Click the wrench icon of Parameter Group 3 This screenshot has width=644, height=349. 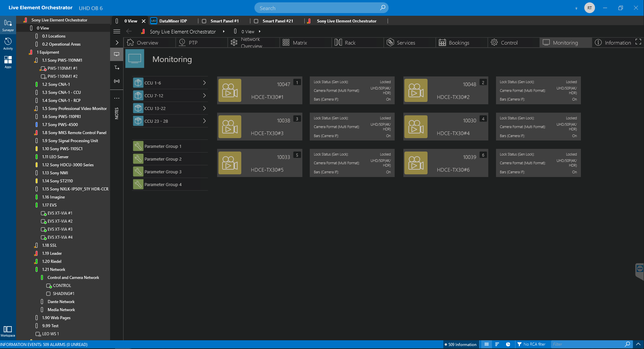138,172
